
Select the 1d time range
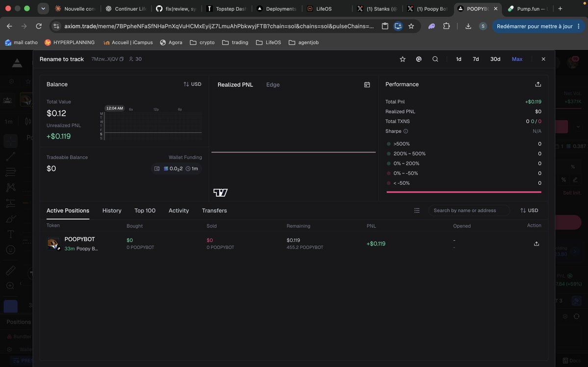click(x=459, y=59)
